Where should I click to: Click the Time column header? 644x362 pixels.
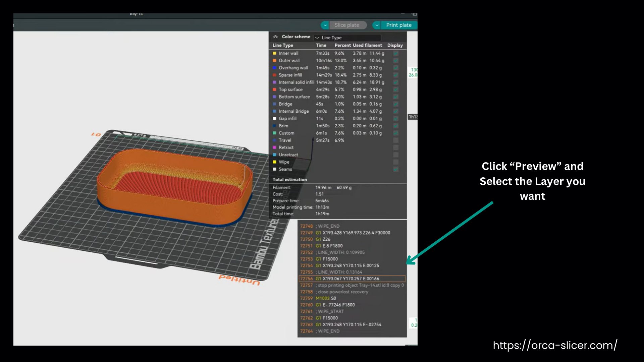click(x=321, y=45)
